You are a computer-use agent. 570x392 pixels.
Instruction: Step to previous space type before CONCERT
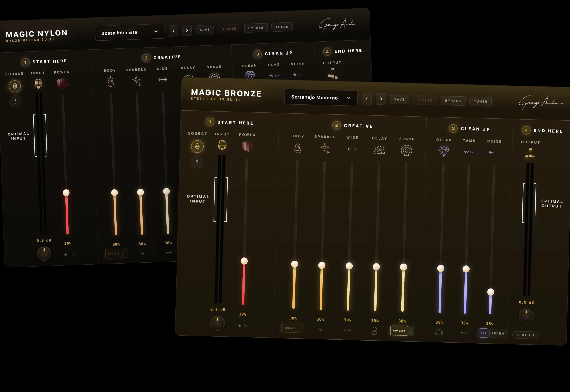click(411, 328)
